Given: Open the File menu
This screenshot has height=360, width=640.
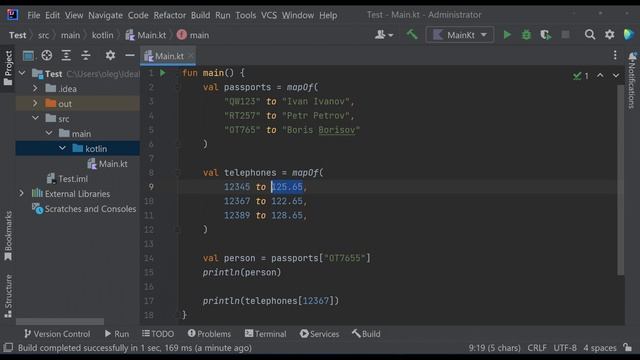Looking at the screenshot, I should [33, 16].
